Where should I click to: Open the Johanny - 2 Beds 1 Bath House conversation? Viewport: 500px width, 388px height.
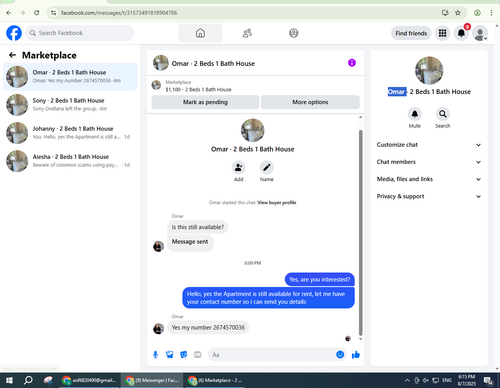[70, 133]
